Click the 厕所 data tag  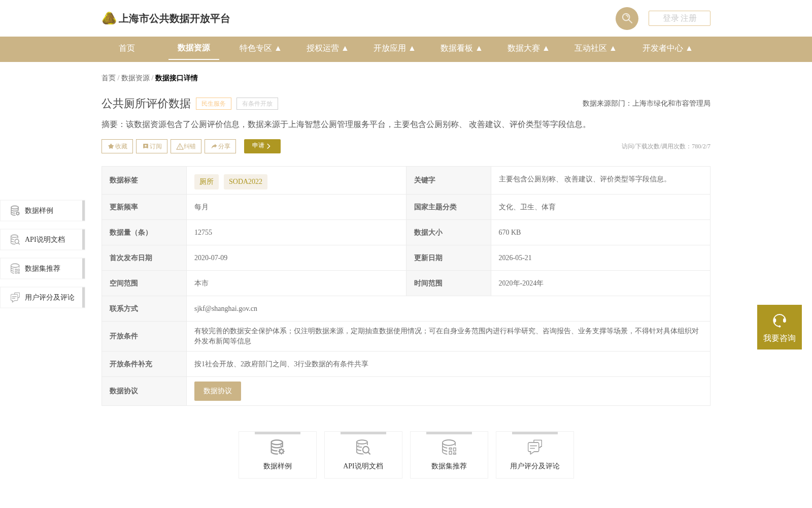[x=207, y=182]
